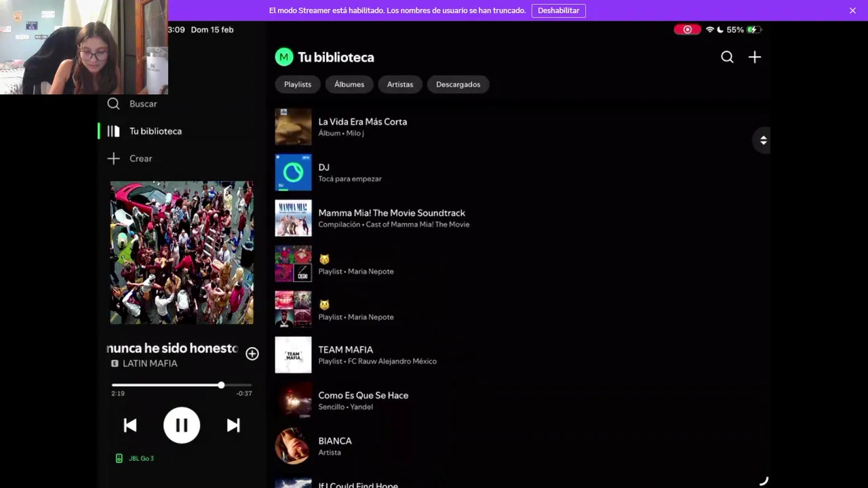Click the now playing album artwork
Screen dimensions: 868x488
pyautogui.click(x=182, y=252)
